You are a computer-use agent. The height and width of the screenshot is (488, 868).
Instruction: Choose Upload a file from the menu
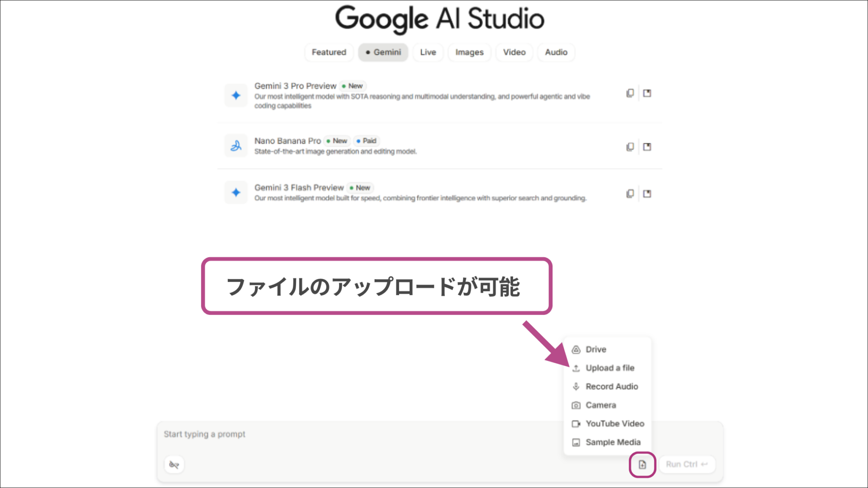[609, 368]
